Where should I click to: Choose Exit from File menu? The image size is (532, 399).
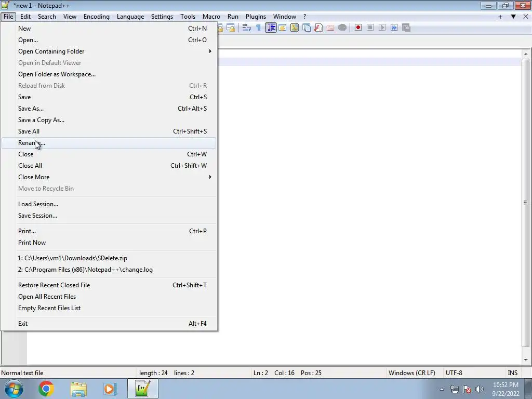(x=109, y=324)
